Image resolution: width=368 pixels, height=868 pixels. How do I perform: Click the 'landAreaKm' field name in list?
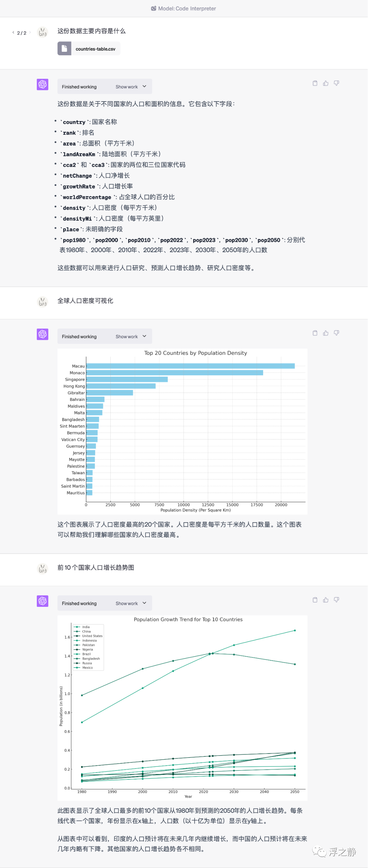79,154
